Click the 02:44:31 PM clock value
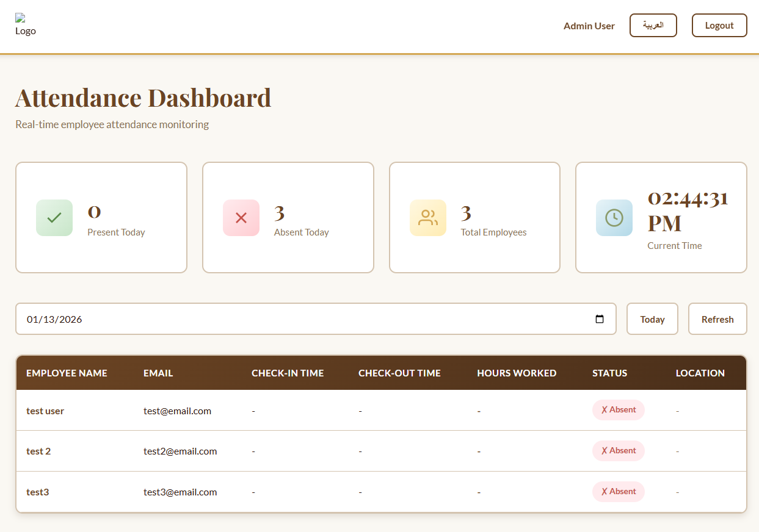This screenshot has height=532, width=759. pyautogui.click(x=688, y=210)
